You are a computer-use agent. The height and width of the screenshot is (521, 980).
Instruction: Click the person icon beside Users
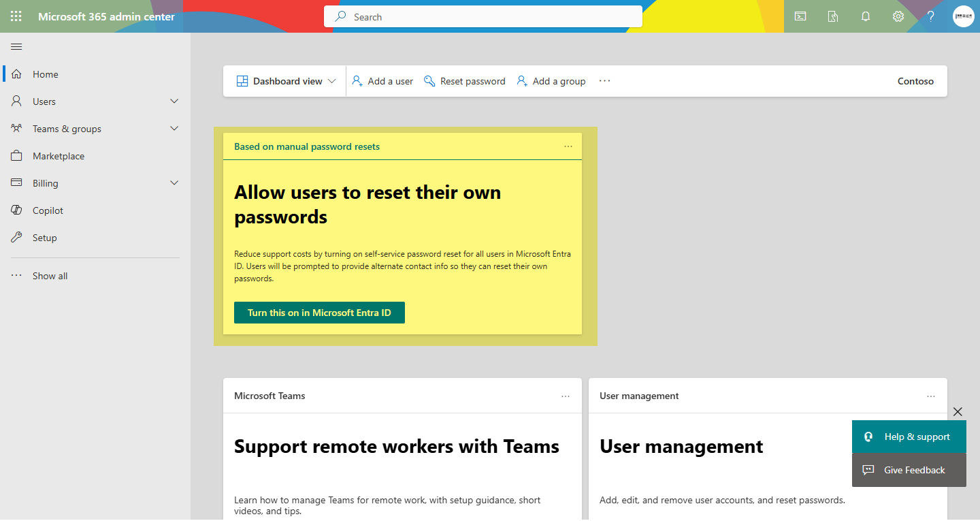coord(17,101)
